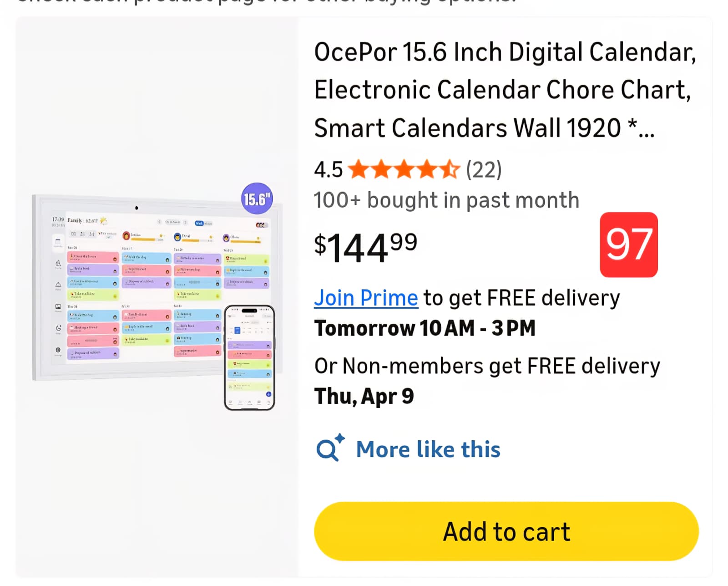Click the sparkle magnifier search icon
728x586 pixels.
pyautogui.click(x=329, y=448)
